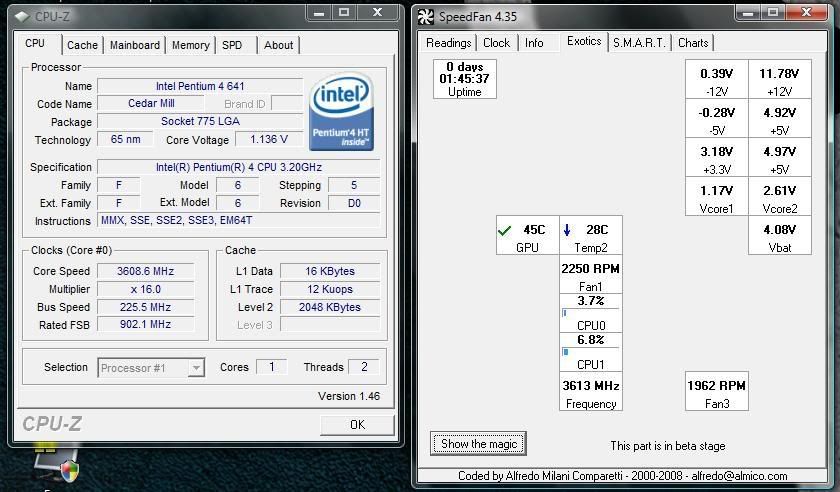Image resolution: width=840 pixels, height=492 pixels.
Task: Click the Multiplier value x 16.0
Action: click(x=146, y=289)
